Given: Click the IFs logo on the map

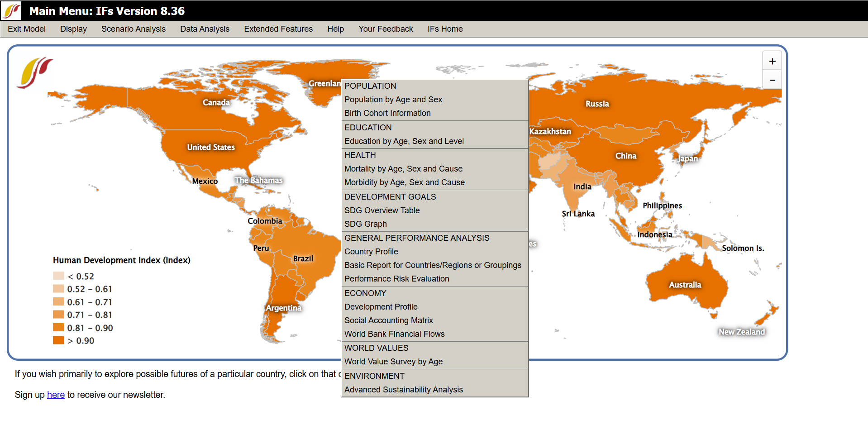Looking at the screenshot, I should point(35,72).
